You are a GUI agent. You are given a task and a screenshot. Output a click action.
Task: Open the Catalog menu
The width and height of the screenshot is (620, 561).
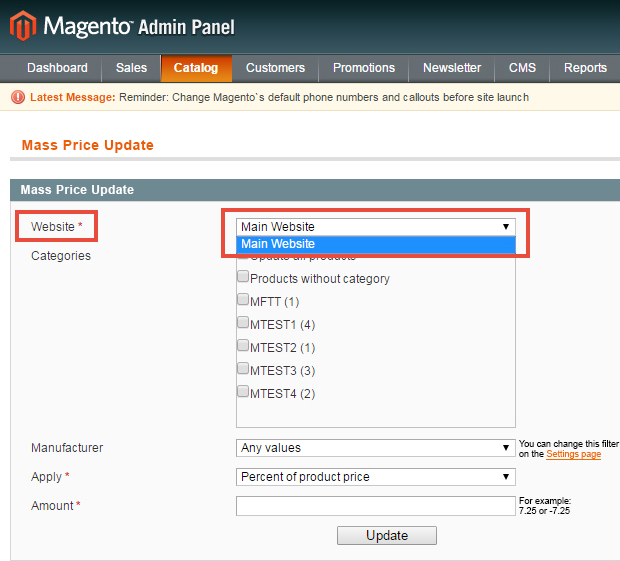pos(196,68)
